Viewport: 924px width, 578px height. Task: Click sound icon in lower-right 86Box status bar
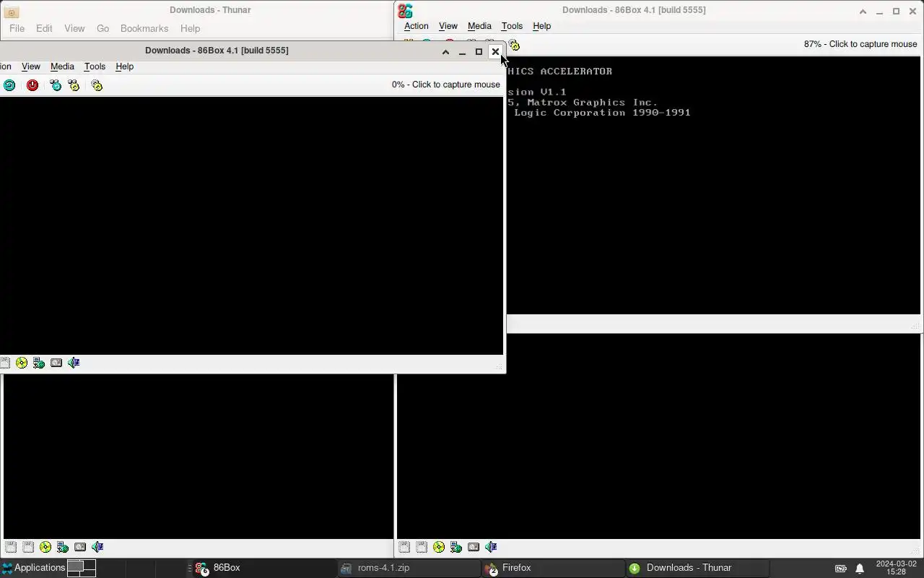[x=491, y=547]
